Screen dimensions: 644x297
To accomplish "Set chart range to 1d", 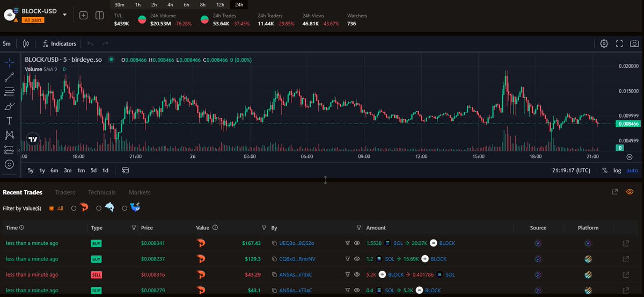I will pyautogui.click(x=105, y=170).
